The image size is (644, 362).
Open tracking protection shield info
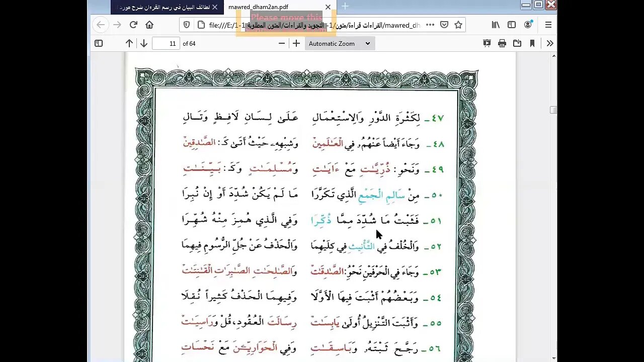(187, 25)
